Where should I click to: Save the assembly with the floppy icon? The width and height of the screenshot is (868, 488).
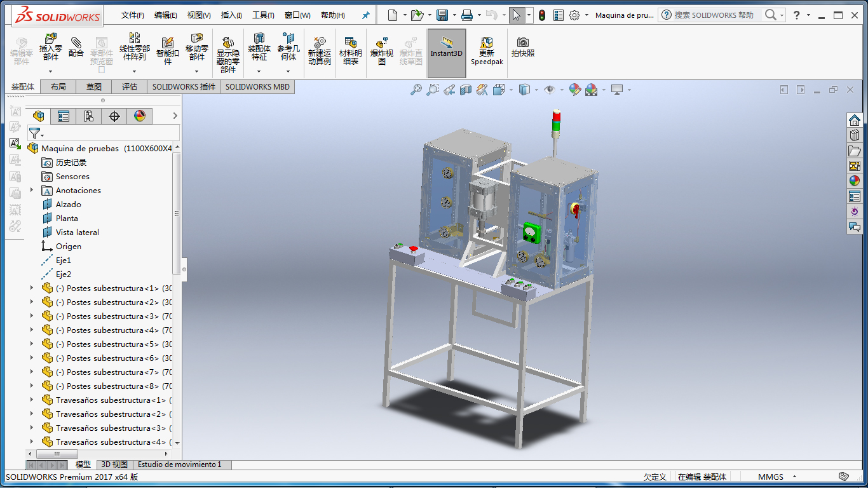point(442,15)
